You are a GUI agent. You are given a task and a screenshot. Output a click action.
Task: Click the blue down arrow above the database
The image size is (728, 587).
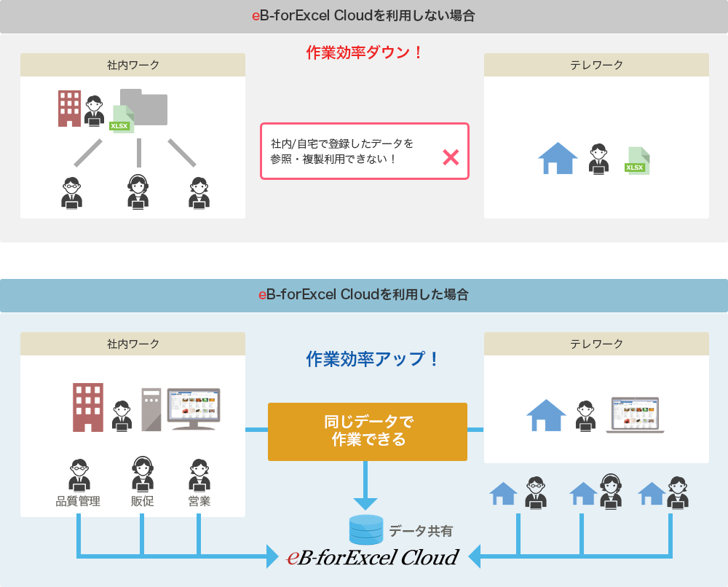pyautogui.click(x=365, y=486)
